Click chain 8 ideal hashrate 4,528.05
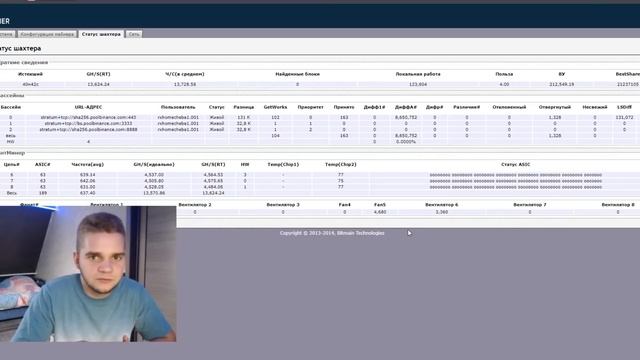Viewport: 640px width, 360px height. pos(154,187)
